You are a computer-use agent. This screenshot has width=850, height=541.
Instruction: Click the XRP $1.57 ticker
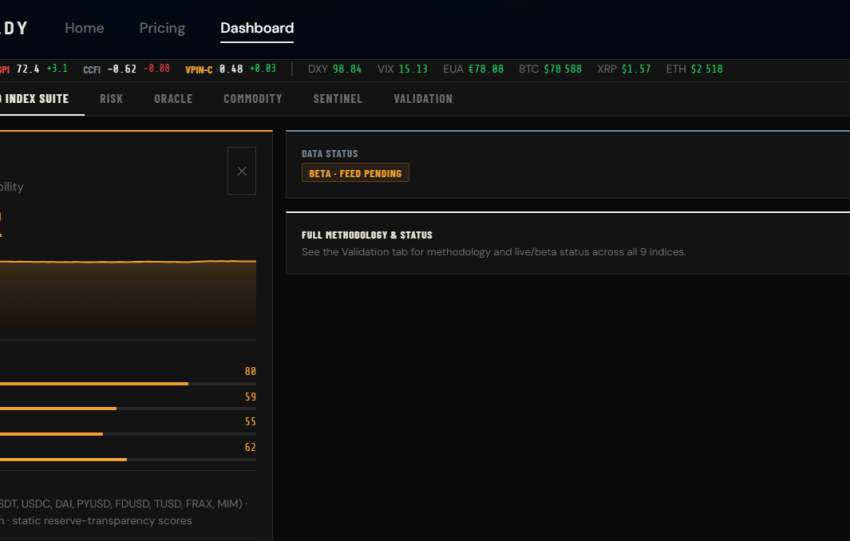click(624, 69)
